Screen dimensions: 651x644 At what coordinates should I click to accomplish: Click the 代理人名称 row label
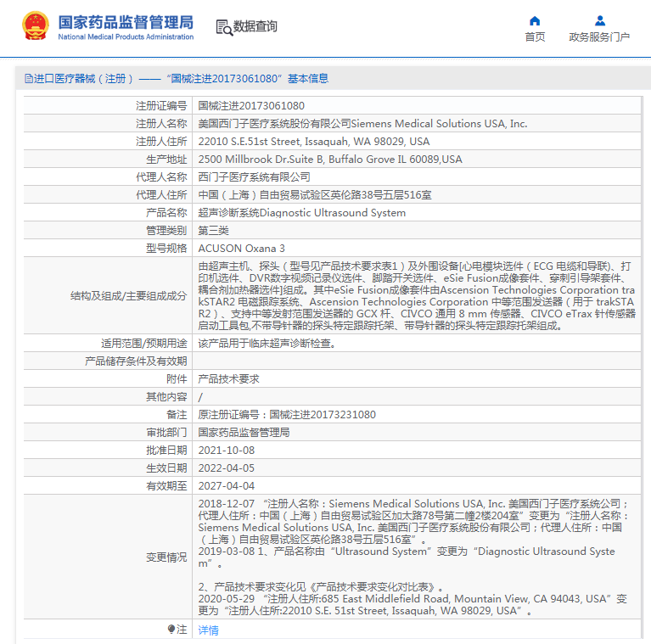click(x=161, y=177)
